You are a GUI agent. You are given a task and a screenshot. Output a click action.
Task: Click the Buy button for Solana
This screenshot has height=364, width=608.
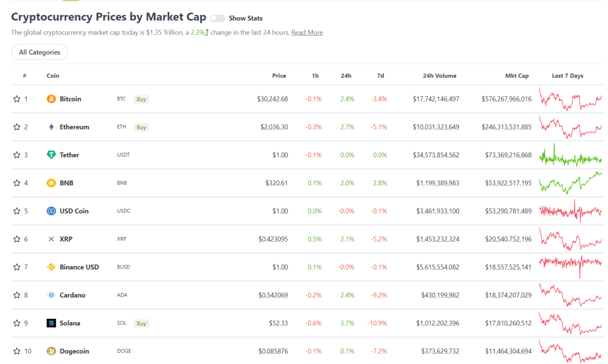(x=141, y=323)
